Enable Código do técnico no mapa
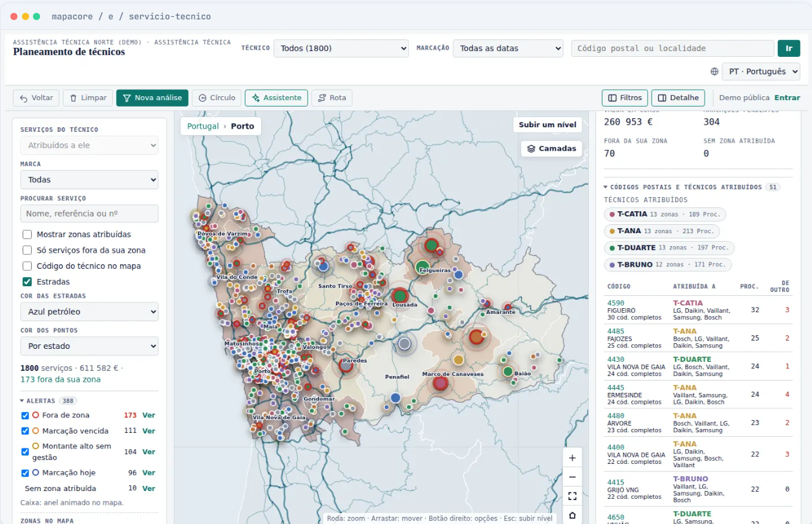812x524 pixels. pyautogui.click(x=27, y=266)
